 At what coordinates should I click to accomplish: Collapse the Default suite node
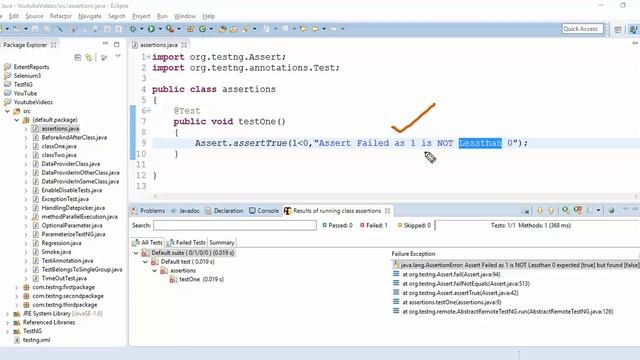(x=136, y=253)
